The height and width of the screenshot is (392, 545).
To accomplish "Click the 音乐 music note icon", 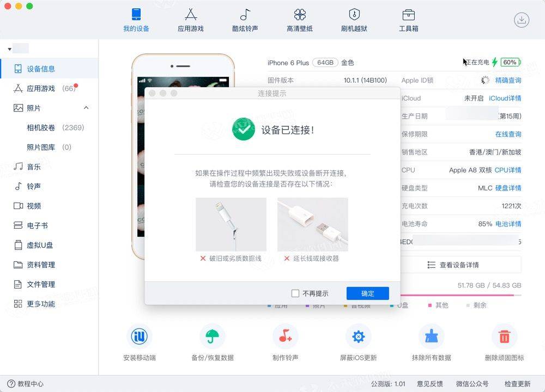I will (18, 167).
